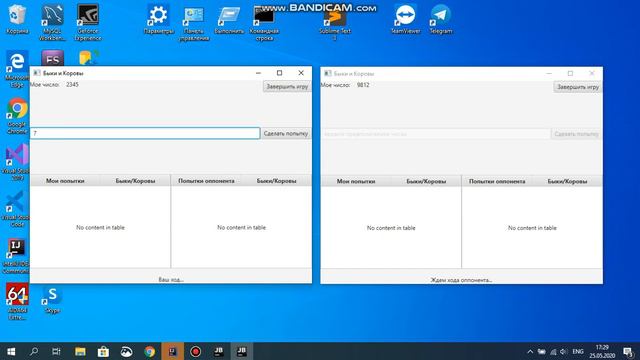640x360 pixels.
Task: Open the IntelliJ IDEA Community desktop shortcut
Action: coord(16,256)
